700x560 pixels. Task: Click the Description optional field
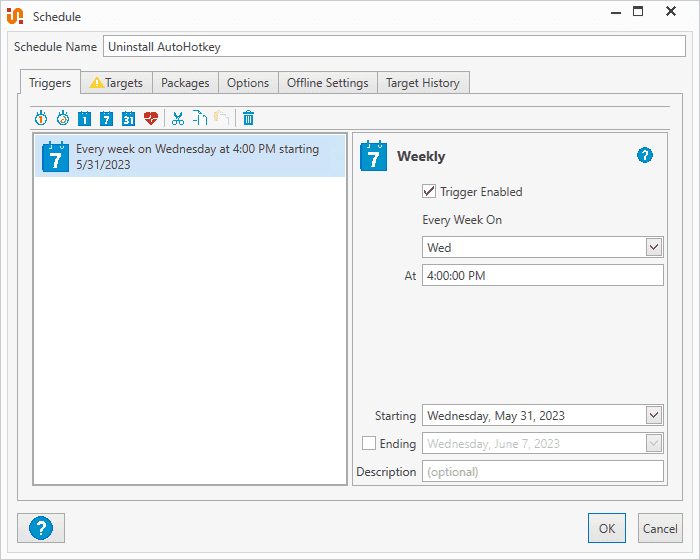[x=542, y=472]
